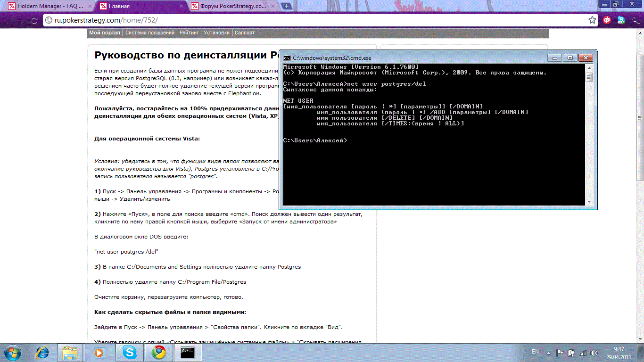Open Skype from the taskbar
Viewport: 644px width, 362px height.
tap(129, 352)
